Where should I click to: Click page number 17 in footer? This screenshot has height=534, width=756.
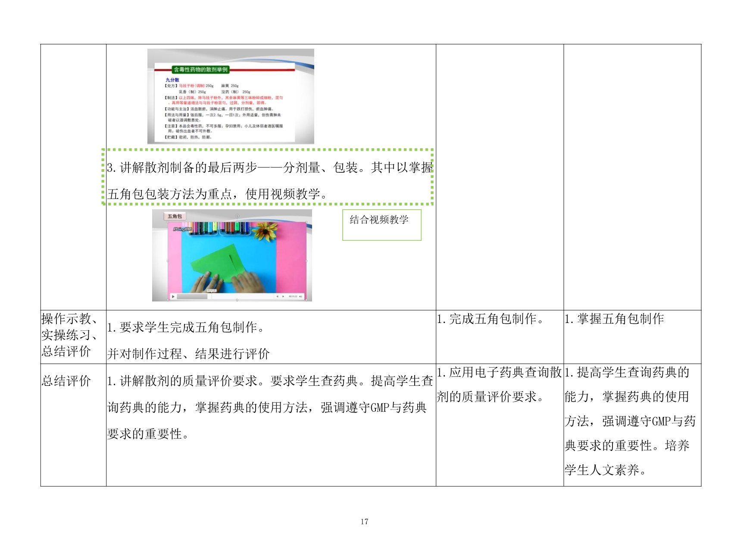(x=364, y=522)
